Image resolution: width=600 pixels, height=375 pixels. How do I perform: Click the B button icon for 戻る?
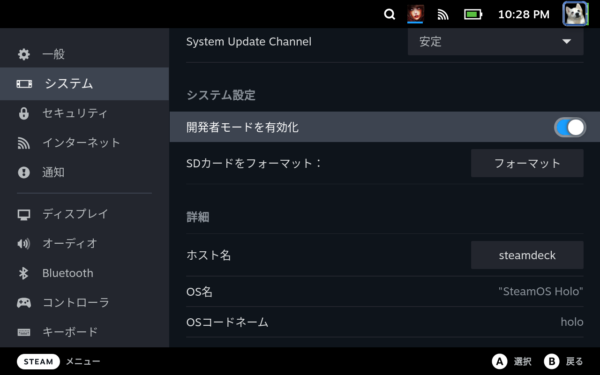click(552, 362)
